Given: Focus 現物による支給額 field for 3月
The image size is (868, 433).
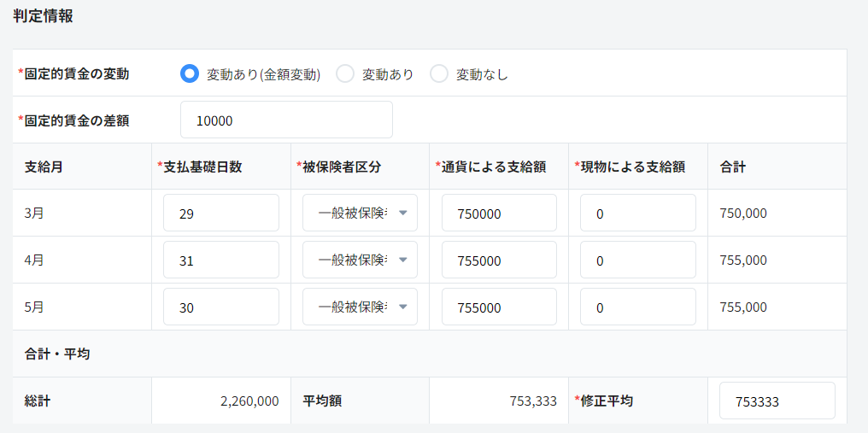Looking at the screenshot, I should (637, 214).
